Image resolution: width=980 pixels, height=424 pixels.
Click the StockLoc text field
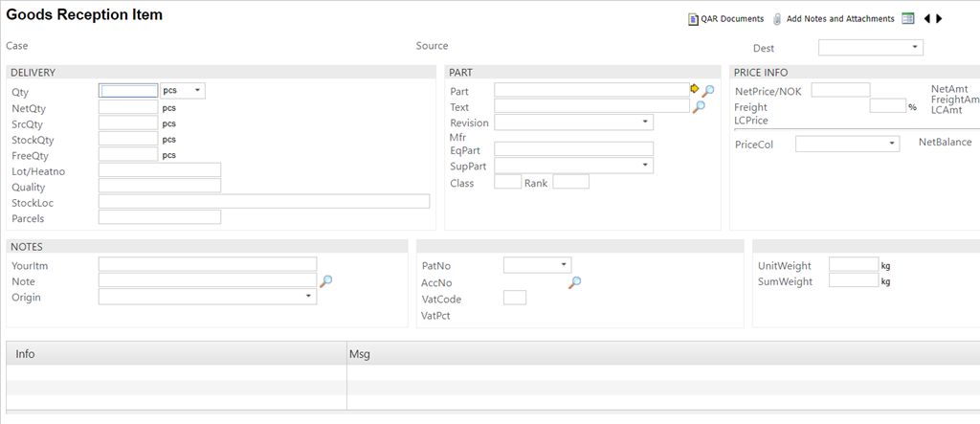coord(264,202)
